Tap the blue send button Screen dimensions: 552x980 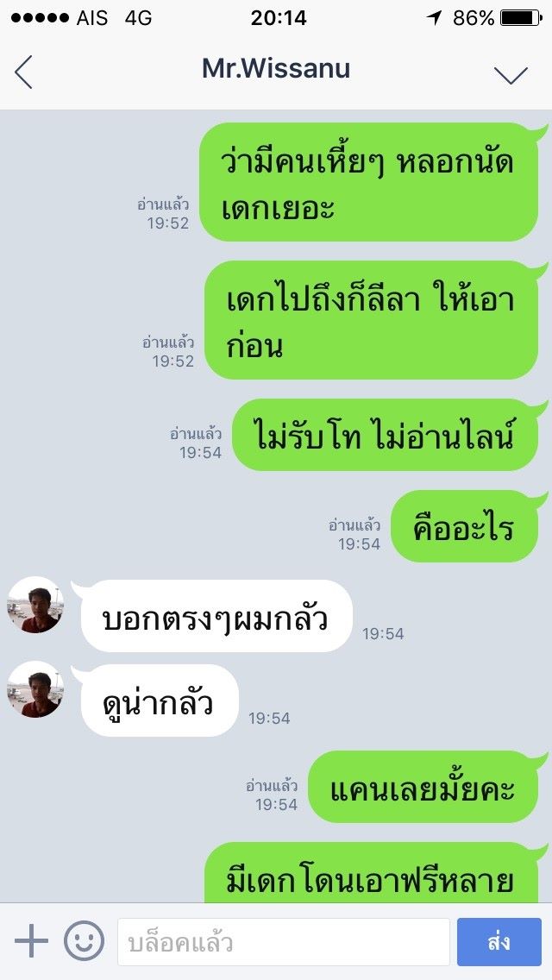(x=499, y=942)
